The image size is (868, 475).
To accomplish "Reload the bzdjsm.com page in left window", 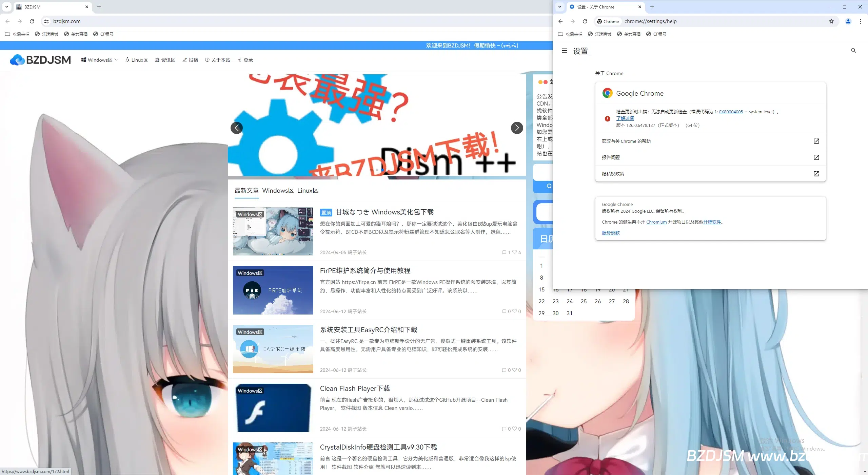I will pyautogui.click(x=32, y=21).
